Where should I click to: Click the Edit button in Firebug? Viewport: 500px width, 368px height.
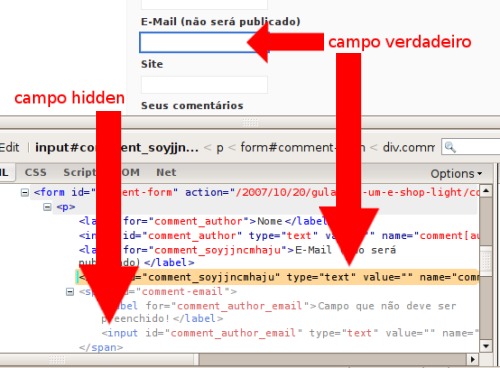pos(9,147)
